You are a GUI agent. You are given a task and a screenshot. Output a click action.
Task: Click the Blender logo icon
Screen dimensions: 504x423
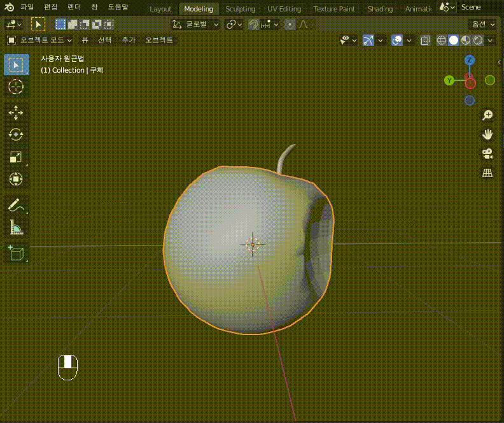10,7
